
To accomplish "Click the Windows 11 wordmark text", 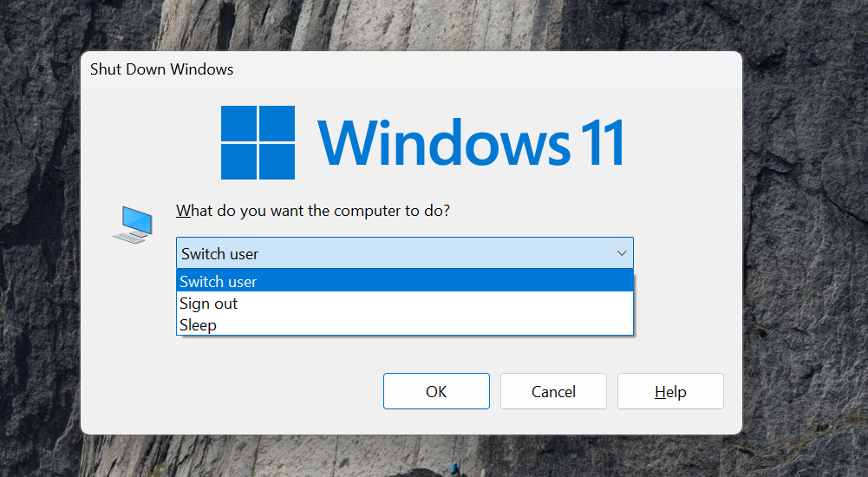I will [471, 142].
